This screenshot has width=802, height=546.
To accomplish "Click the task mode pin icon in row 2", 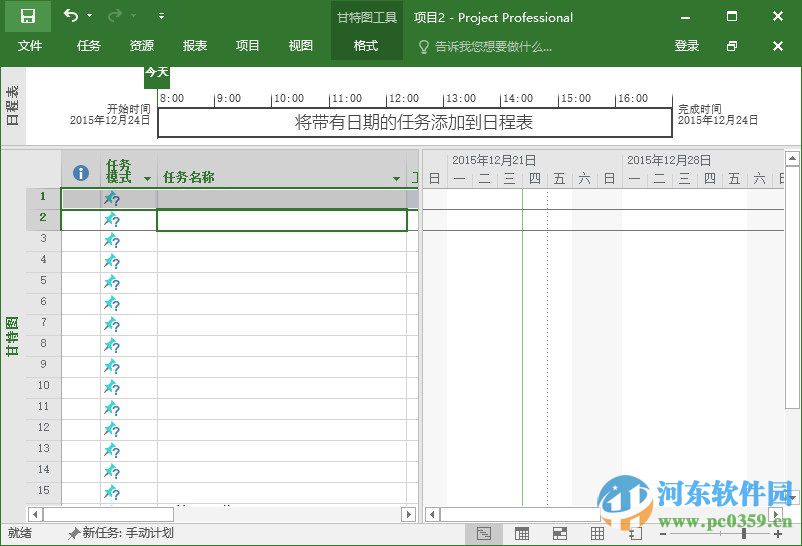I will click(x=112, y=220).
